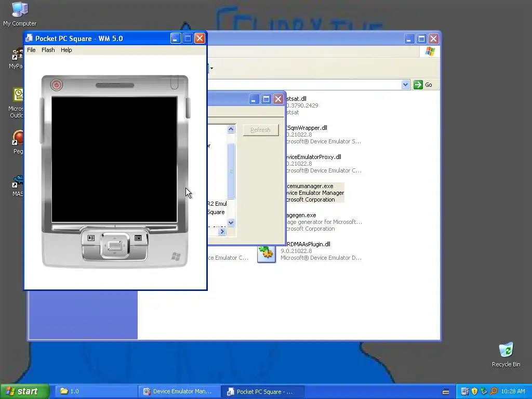Select the My Computer desktop icon
This screenshot has width=532, height=399.
pyautogui.click(x=20, y=14)
